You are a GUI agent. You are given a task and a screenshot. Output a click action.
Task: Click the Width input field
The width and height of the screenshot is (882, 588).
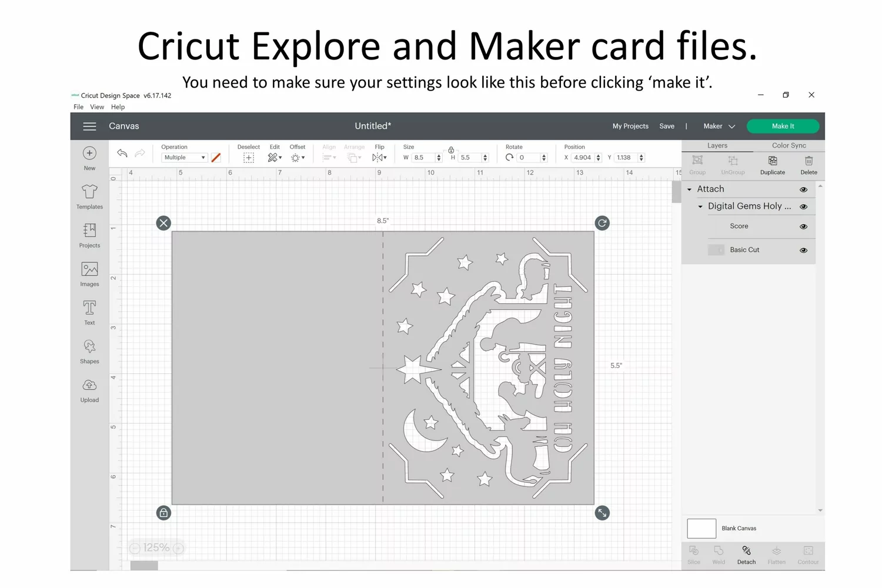click(x=423, y=158)
